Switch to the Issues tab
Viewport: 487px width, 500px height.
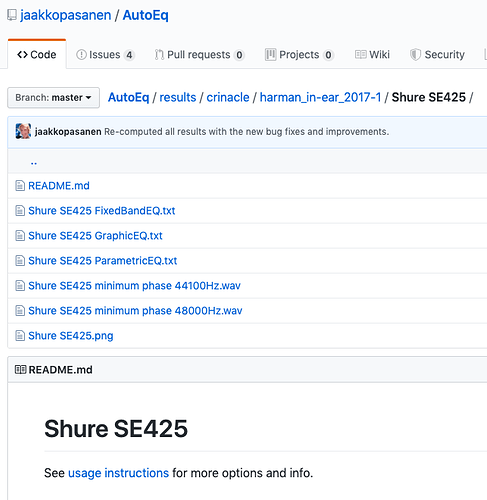coord(105,55)
